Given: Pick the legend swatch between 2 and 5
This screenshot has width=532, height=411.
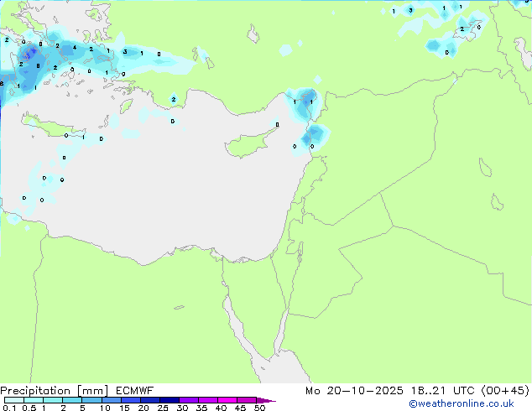Looking at the screenshot, I should (73, 400).
